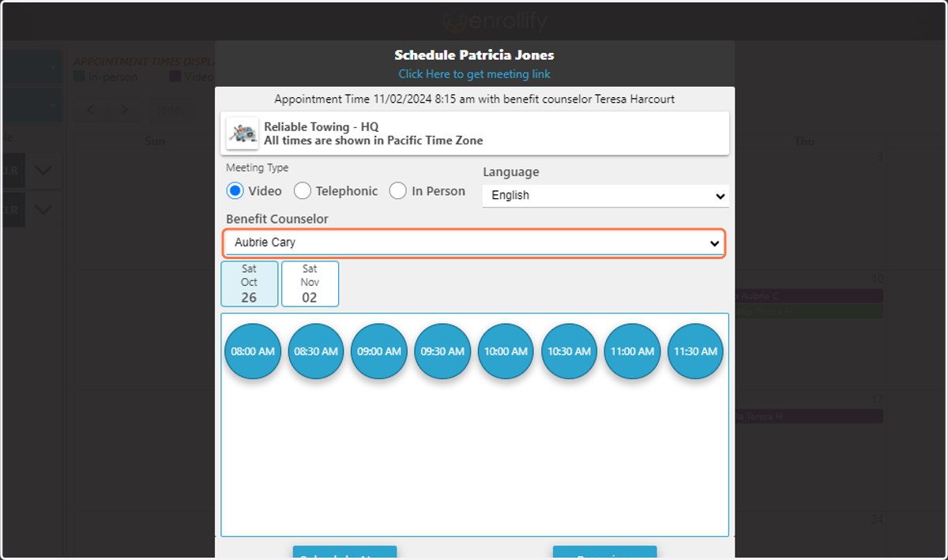
Task: Open the Aubrie C appointment in the background calendar
Action: click(808, 296)
